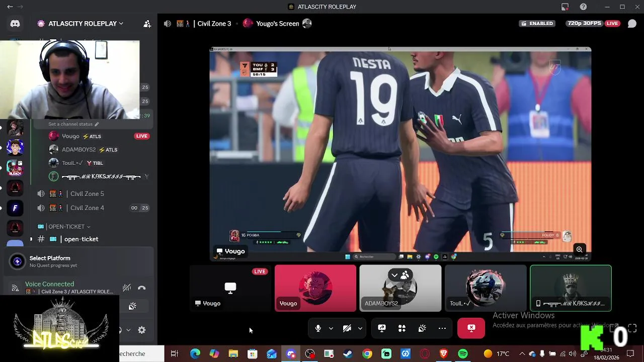Disconnect from voice with hang-up icon
The image size is (644, 362).
tap(142, 288)
